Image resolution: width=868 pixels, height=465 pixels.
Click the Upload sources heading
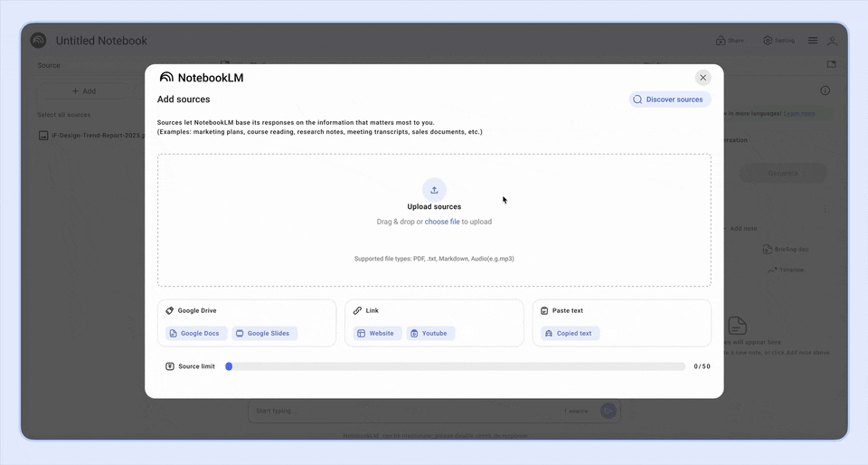click(434, 206)
